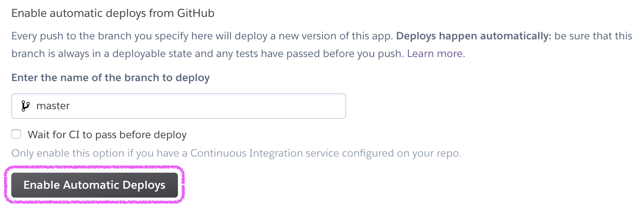Click the 'master' text in branch field
The image size is (644, 204).
[x=53, y=106]
